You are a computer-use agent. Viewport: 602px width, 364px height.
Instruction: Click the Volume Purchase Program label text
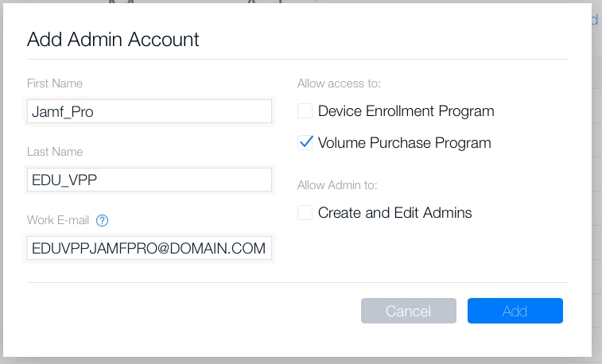(x=405, y=143)
